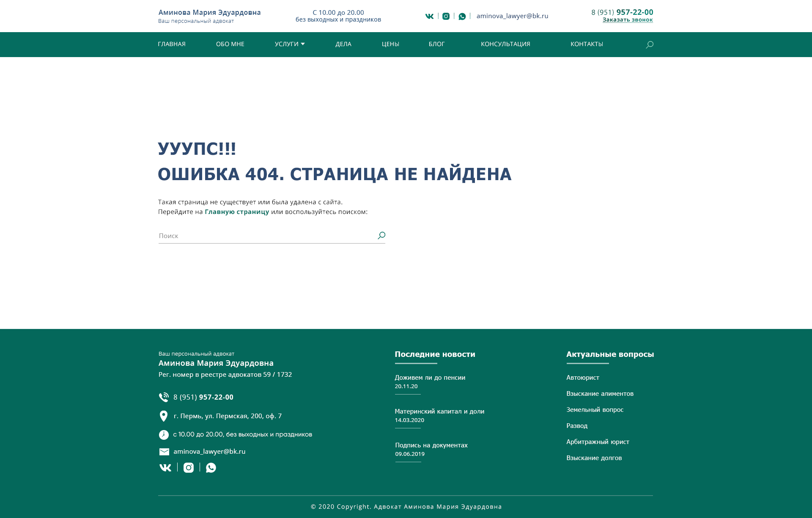Click footer email aminova_lawyer@bk.ru
Viewport: 812px width, 518px height.
(209, 452)
